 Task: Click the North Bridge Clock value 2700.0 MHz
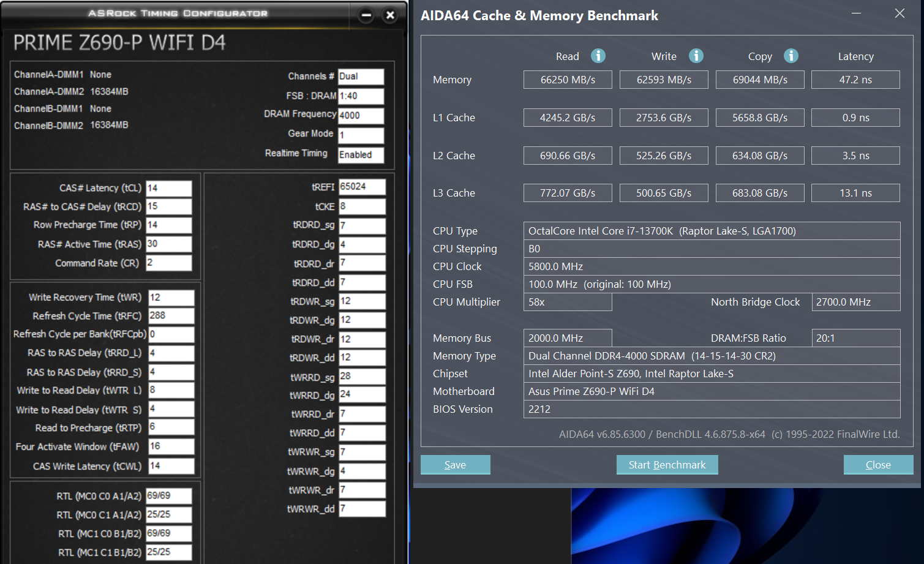pos(856,302)
